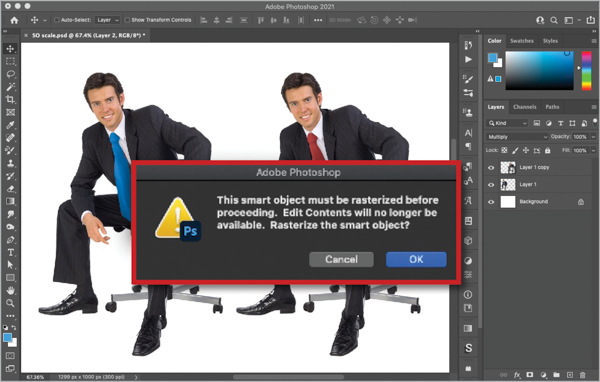Screen dimensions: 600x382
Task: Enable the Auto-Select checkbox
Action: tap(57, 20)
